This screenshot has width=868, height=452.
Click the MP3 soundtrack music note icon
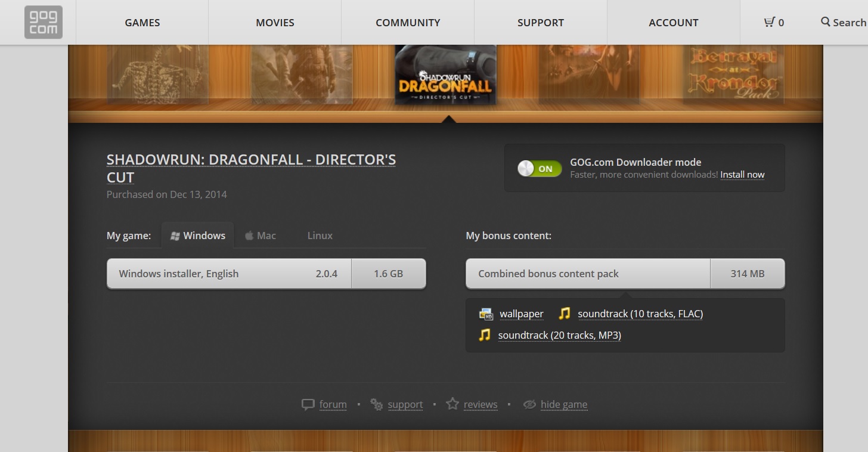[x=485, y=335]
